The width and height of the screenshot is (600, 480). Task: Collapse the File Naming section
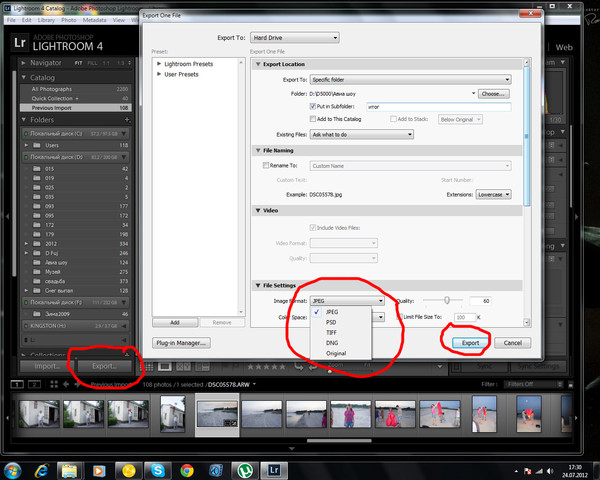tap(258, 150)
